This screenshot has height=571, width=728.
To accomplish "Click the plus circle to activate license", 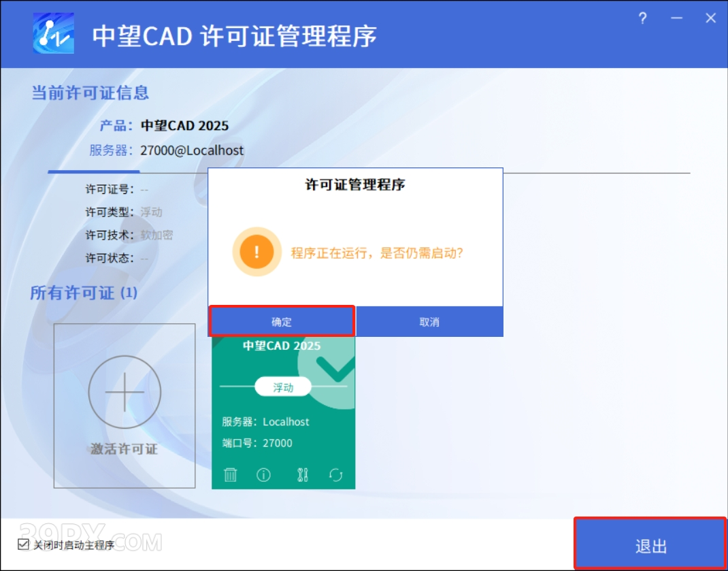I will coord(125,392).
